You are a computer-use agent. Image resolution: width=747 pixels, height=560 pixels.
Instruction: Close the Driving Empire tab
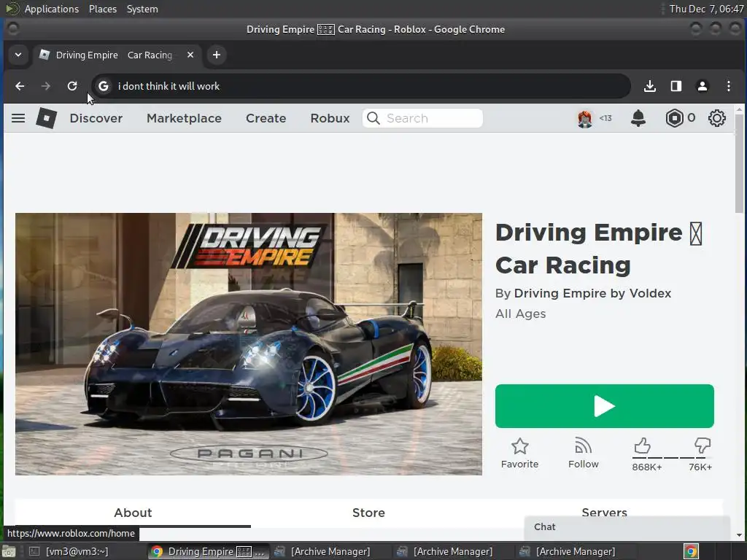[190, 55]
